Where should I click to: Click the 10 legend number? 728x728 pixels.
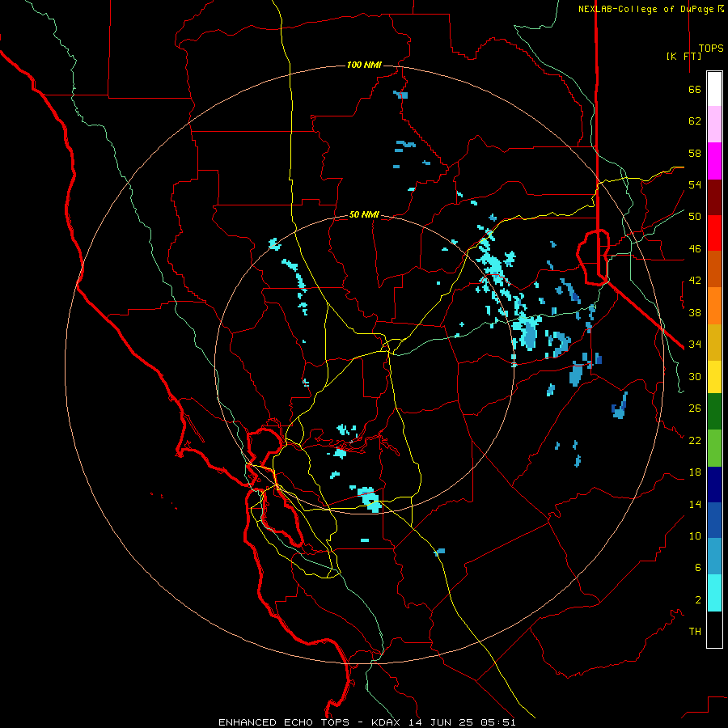(x=695, y=535)
